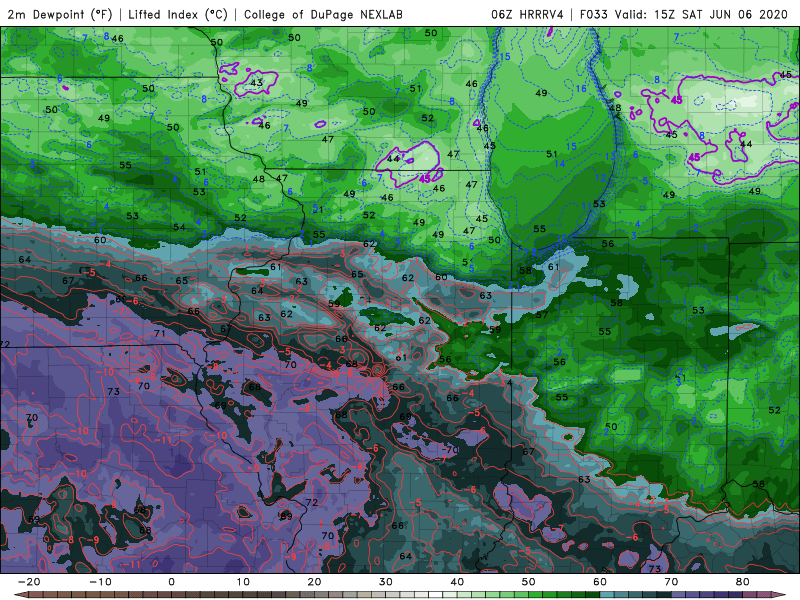The height and width of the screenshot is (600, 800).
Task: Click the blue "14" lifted index contour label
Action: (x=560, y=164)
